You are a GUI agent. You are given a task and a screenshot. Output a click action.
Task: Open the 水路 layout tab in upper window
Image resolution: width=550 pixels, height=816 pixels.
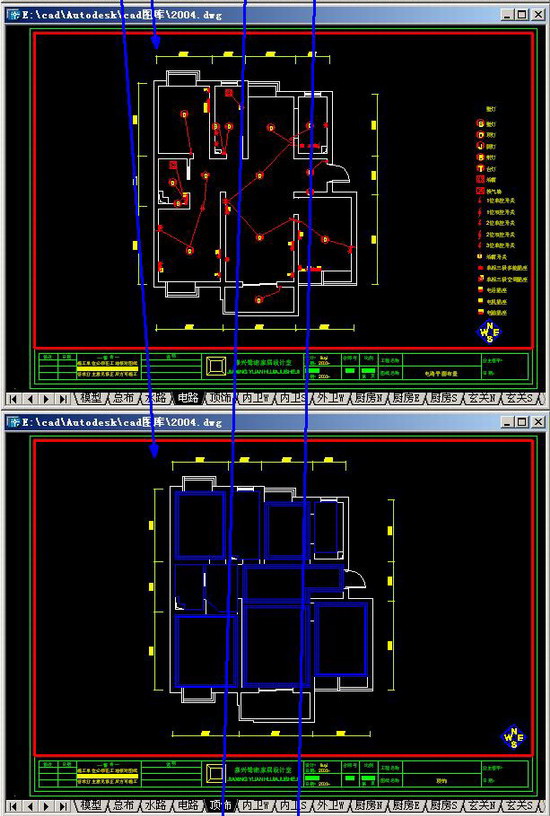tap(156, 399)
